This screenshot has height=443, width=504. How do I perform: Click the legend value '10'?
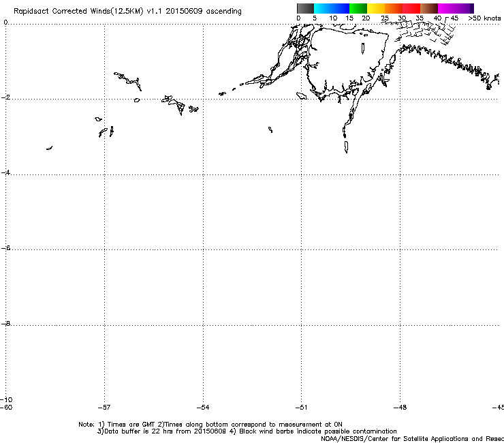point(333,18)
